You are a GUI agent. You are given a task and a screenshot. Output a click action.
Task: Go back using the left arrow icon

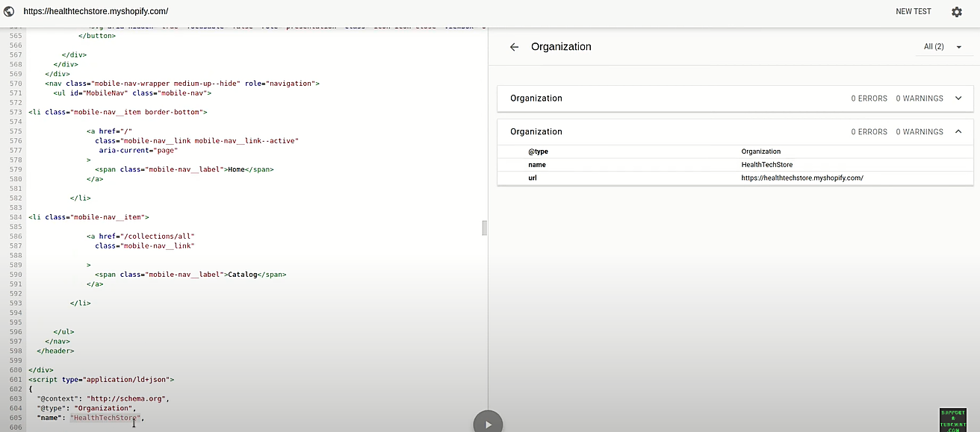pos(514,47)
